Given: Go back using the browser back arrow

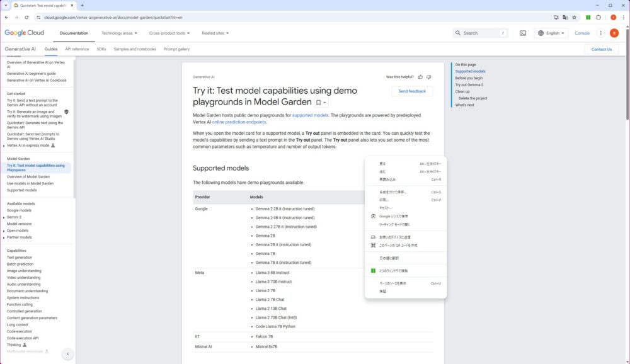Looking at the screenshot, I should (x=6, y=17).
